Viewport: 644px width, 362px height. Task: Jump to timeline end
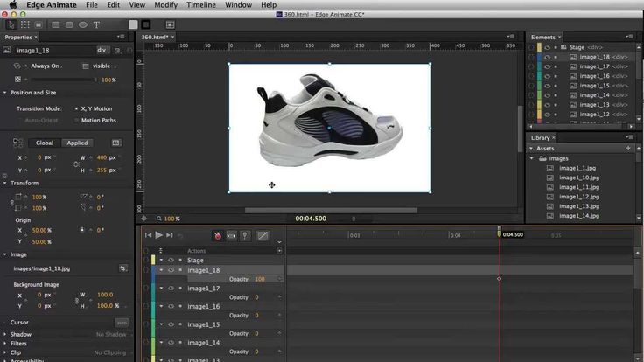pos(169,235)
